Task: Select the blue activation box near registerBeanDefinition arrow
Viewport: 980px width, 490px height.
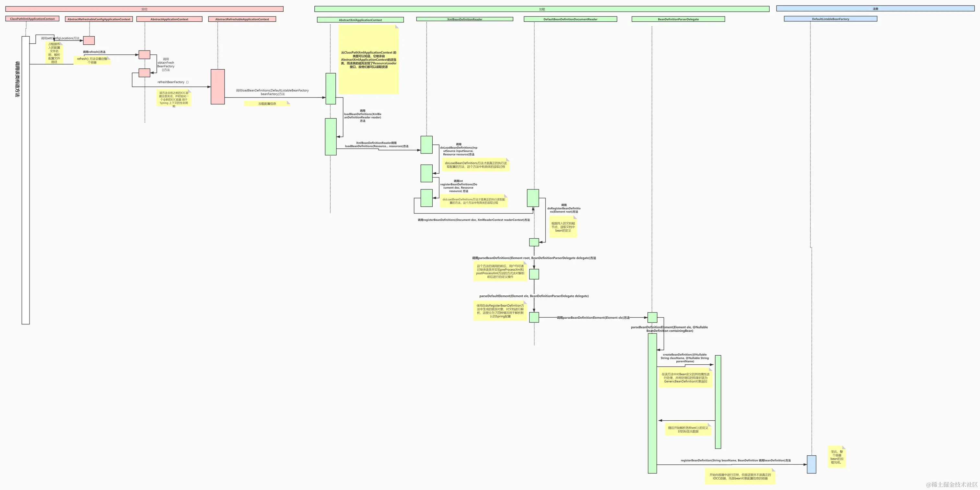Action: coord(811,464)
